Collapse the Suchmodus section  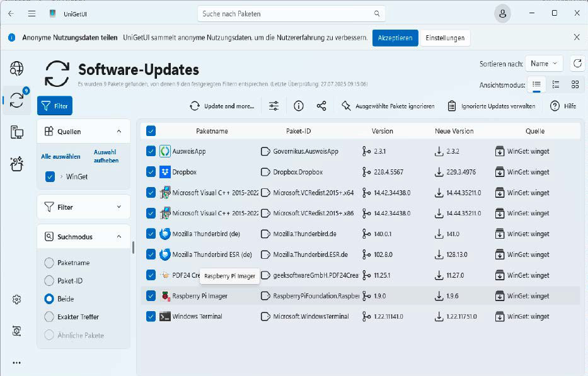[119, 237]
